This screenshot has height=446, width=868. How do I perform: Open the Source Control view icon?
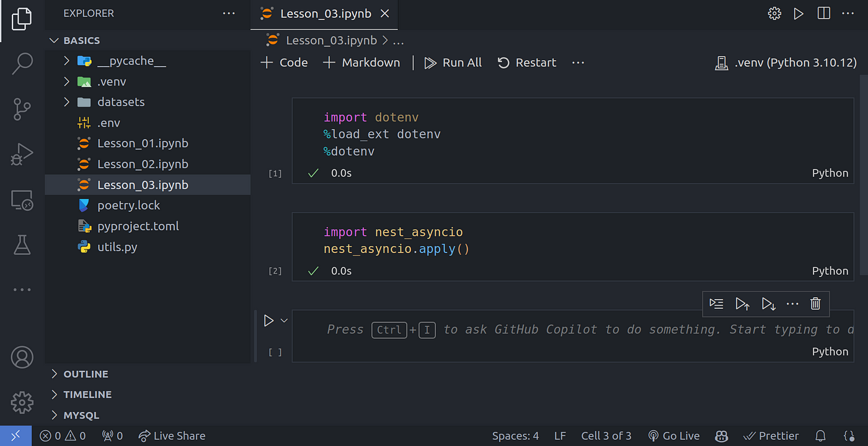click(22, 109)
